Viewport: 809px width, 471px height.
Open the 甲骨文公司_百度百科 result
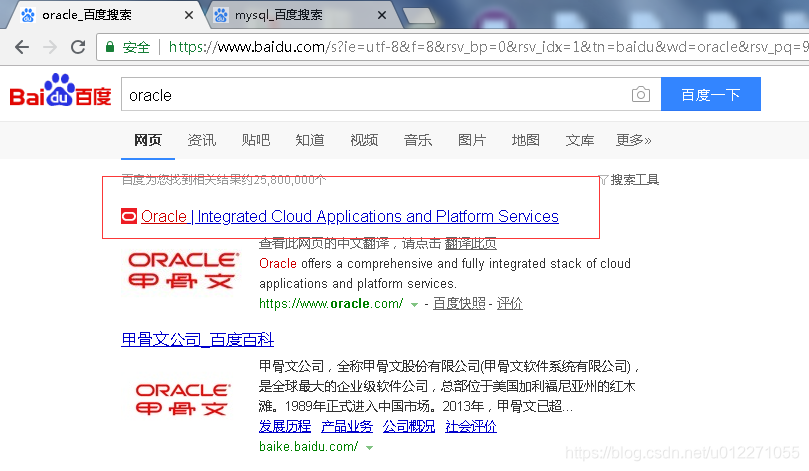tap(198, 340)
